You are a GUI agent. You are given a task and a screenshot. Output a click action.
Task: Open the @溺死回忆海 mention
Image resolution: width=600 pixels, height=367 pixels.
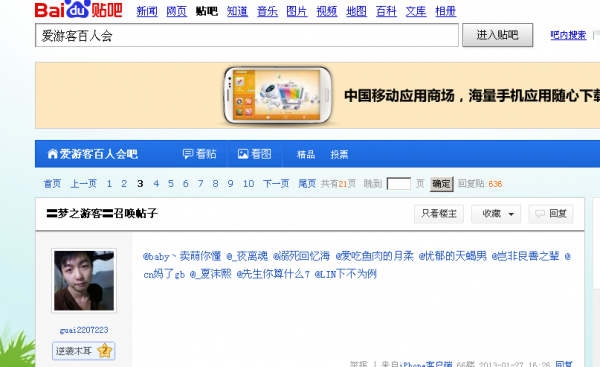click(301, 256)
